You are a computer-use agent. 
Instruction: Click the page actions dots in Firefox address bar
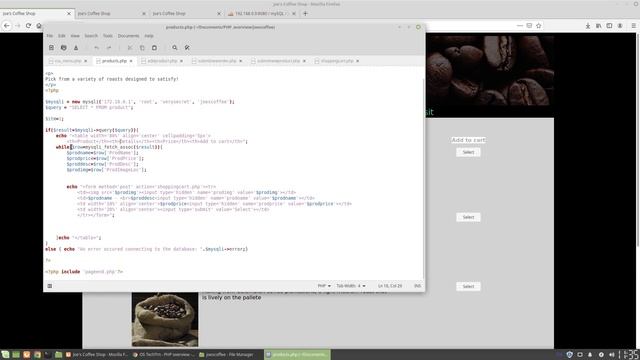(520, 25)
